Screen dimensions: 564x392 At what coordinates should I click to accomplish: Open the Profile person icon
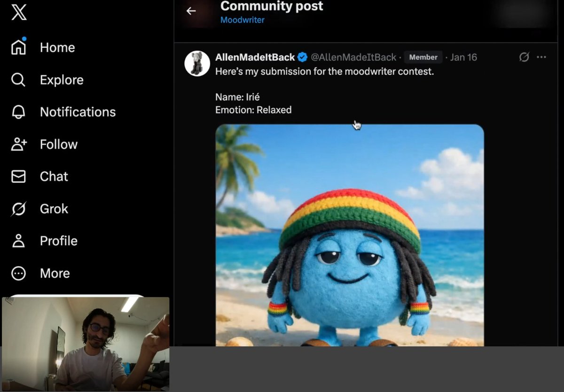point(18,241)
